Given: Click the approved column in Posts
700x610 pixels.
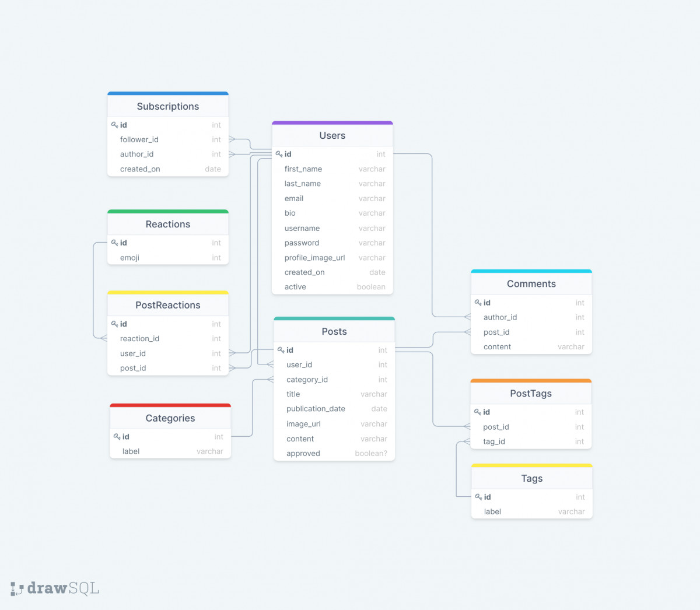Looking at the screenshot, I should tap(334, 453).
